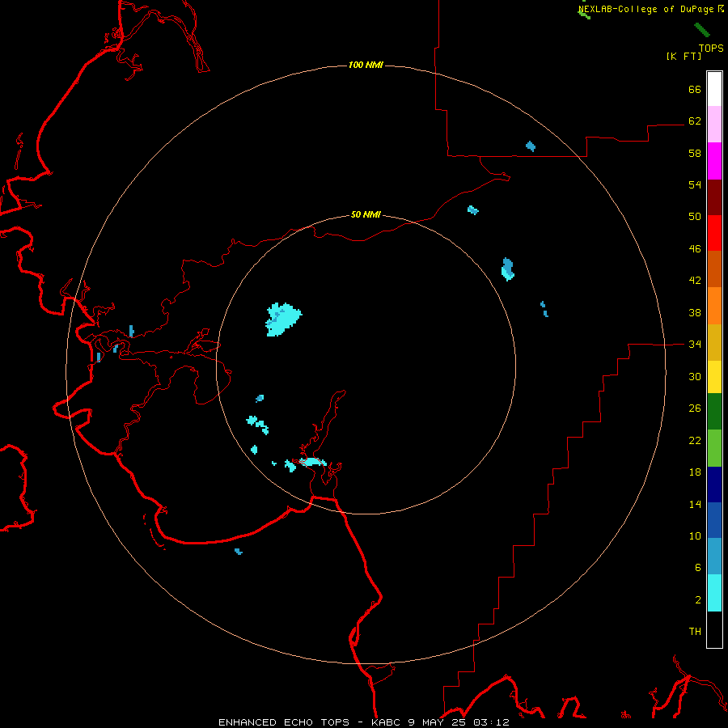Click the TH legend label

(x=695, y=632)
